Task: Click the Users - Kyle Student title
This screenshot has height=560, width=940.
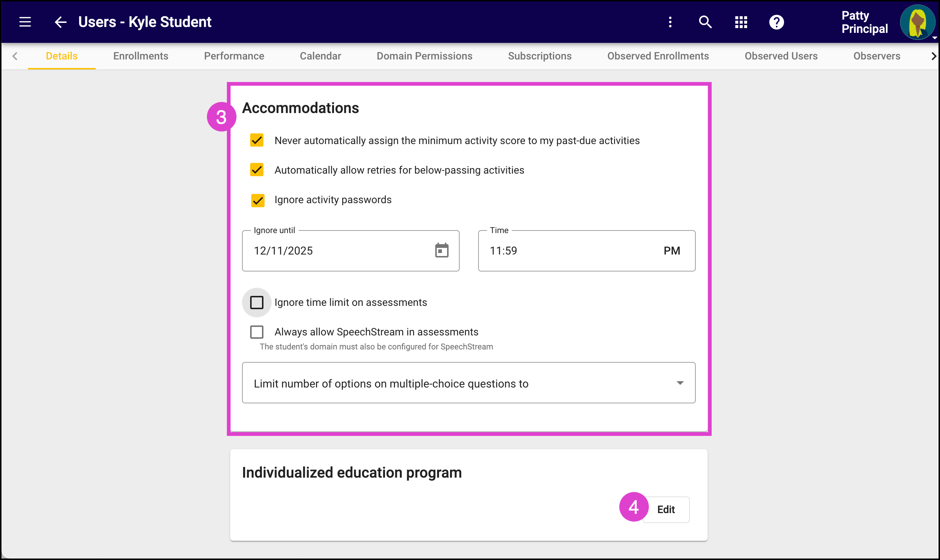Action: 145,22
